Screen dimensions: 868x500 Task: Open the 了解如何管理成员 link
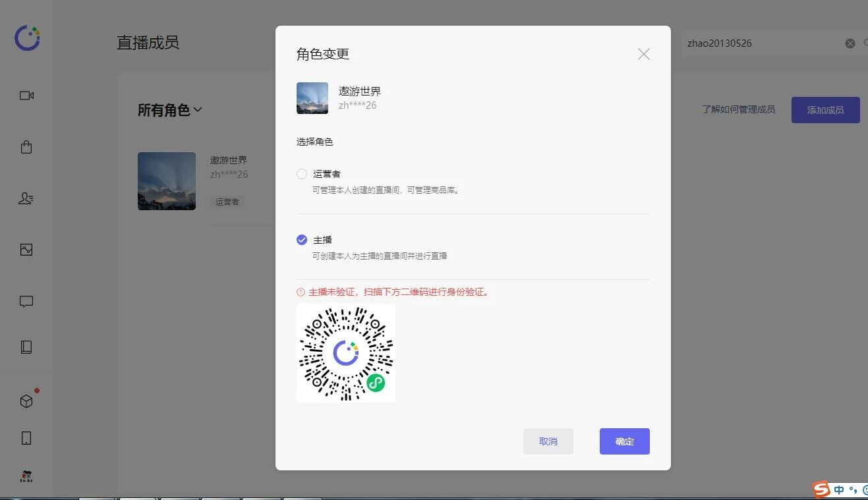click(x=738, y=110)
